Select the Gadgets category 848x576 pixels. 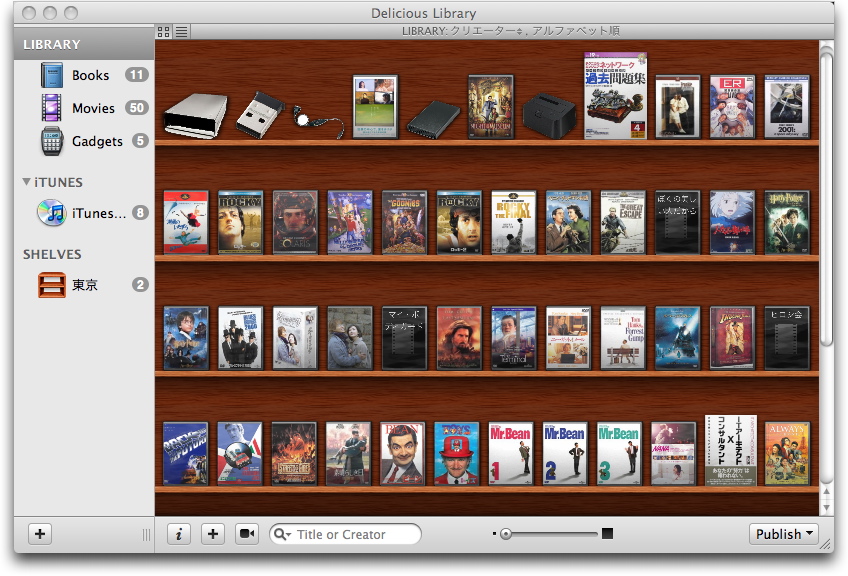click(84, 141)
